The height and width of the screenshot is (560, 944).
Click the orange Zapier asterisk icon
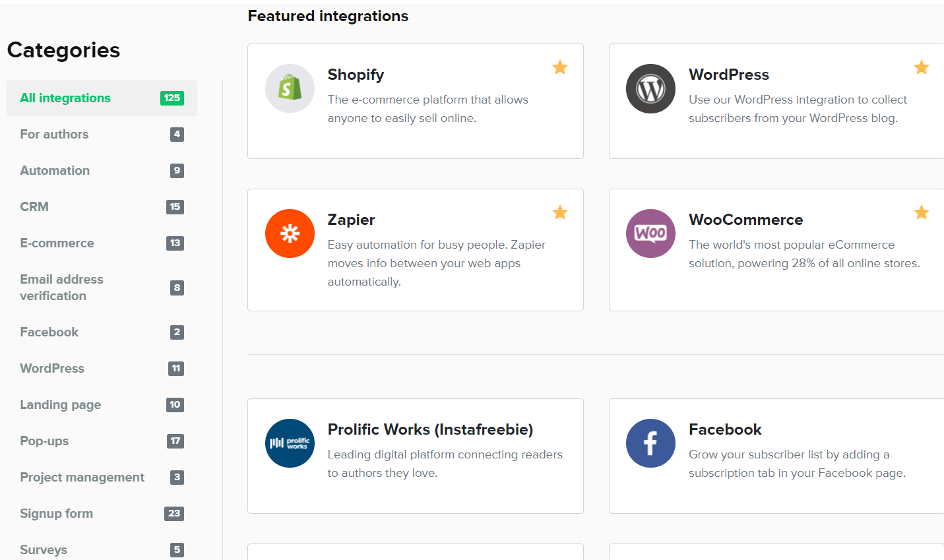pos(290,233)
